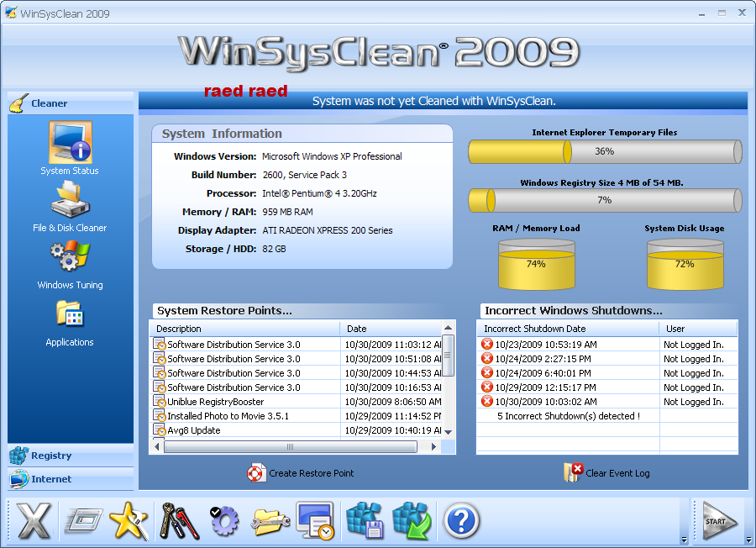Select restore point dated 10/30/2009 10:44:53
Screen dimensions: 756x548
click(296, 373)
